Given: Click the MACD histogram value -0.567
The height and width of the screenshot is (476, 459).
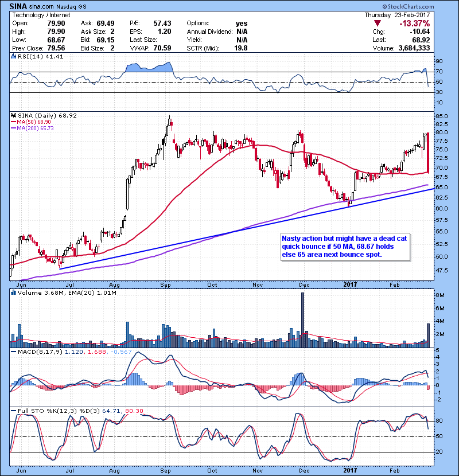Looking at the screenshot, I should 121,352.
